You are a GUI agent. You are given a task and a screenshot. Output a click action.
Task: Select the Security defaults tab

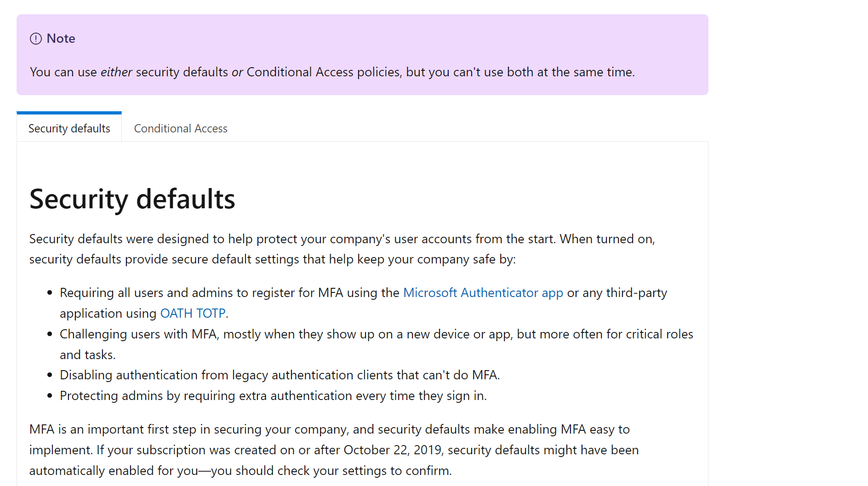tap(69, 128)
